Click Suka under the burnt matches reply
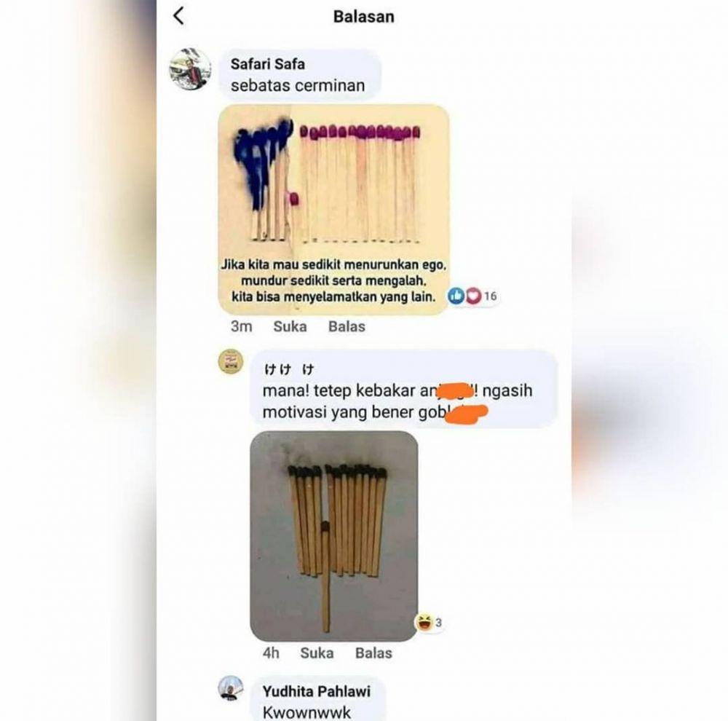The height and width of the screenshot is (721, 728). point(317,653)
